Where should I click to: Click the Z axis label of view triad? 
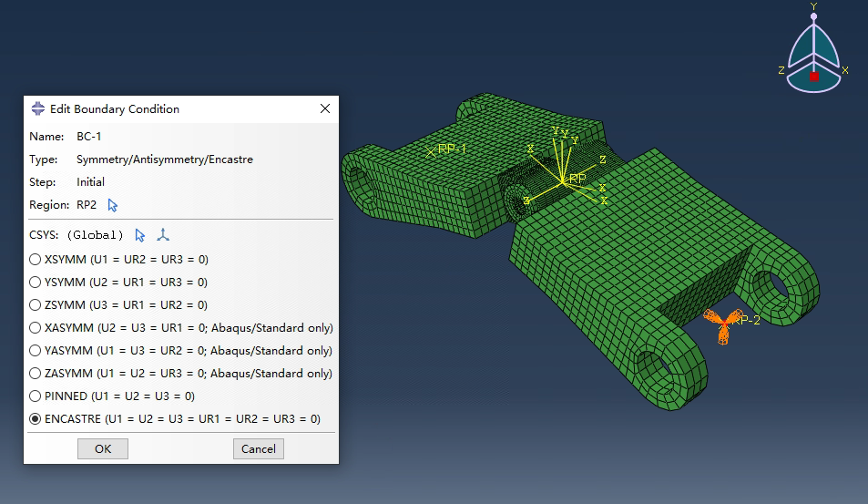coord(781,70)
